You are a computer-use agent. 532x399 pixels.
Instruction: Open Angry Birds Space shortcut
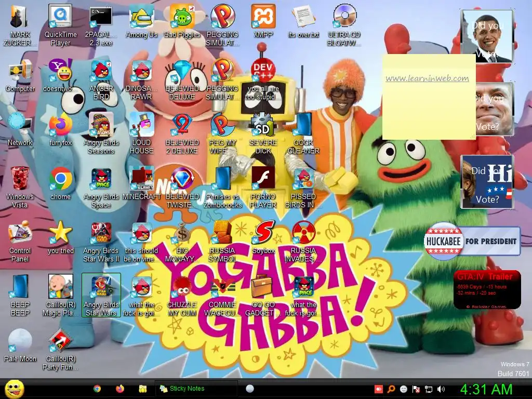pos(101,187)
